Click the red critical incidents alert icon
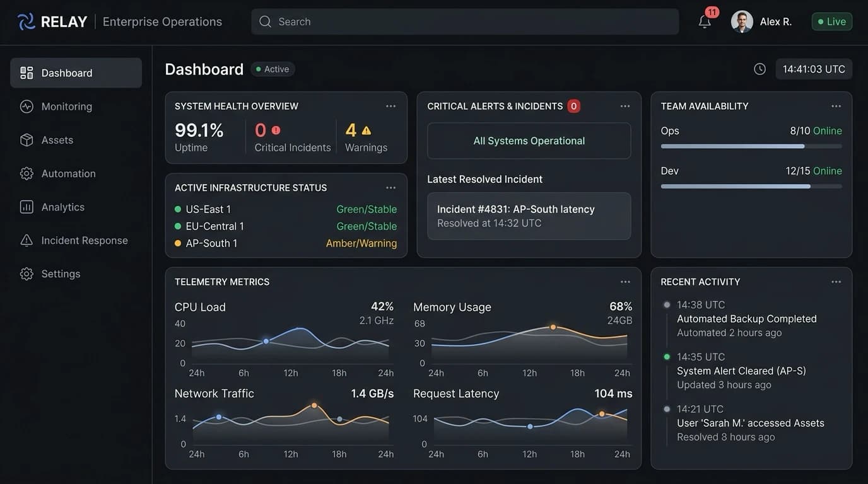 276,130
